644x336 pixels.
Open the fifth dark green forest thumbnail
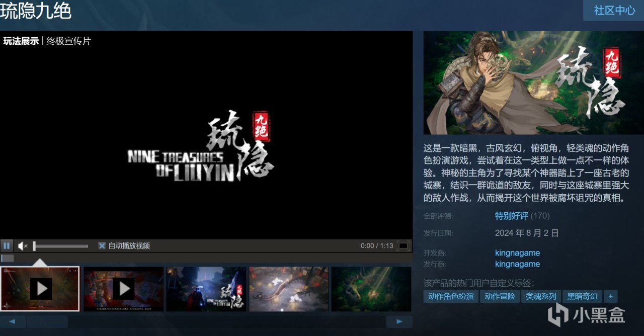tap(371, 289)
